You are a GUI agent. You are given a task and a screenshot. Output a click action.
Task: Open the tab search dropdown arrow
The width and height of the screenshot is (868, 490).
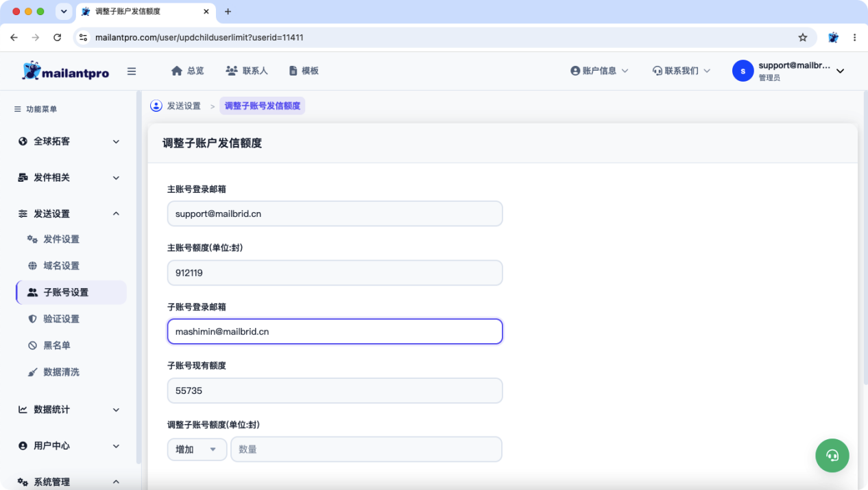point(64,12)
